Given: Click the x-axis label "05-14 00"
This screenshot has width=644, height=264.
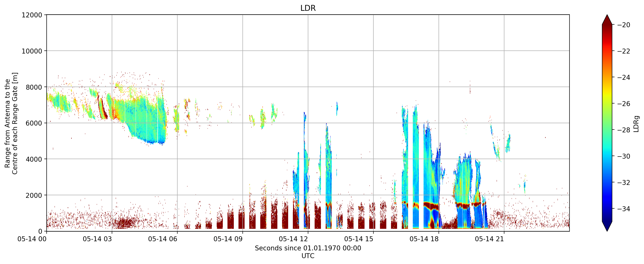Looking at the screenshot, I should (x=32, y=239).
